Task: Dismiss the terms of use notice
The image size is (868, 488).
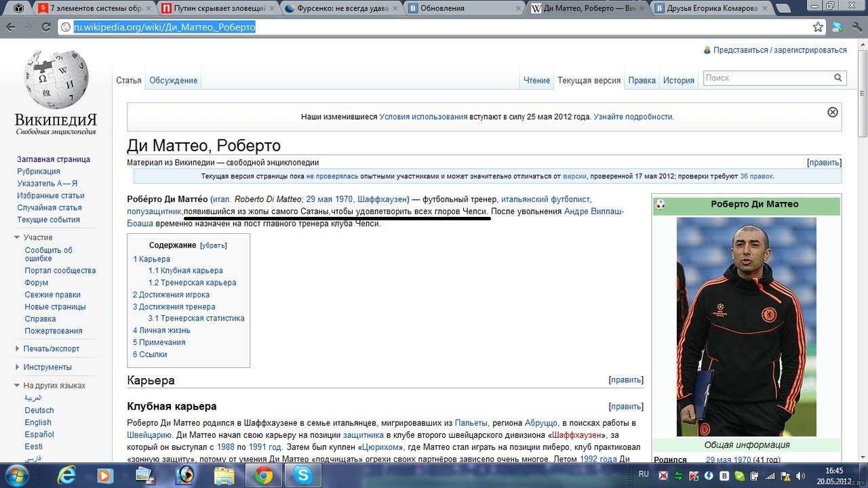Action: point(833,112)
